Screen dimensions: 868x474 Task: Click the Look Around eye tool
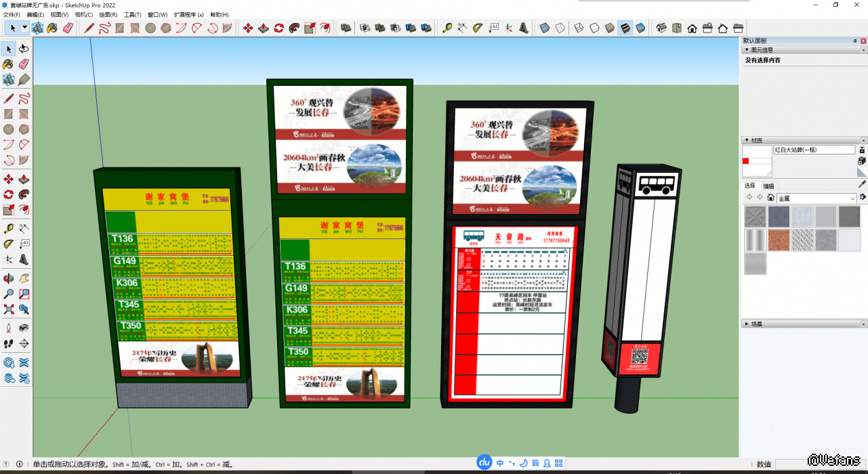(x=24, y=328)
